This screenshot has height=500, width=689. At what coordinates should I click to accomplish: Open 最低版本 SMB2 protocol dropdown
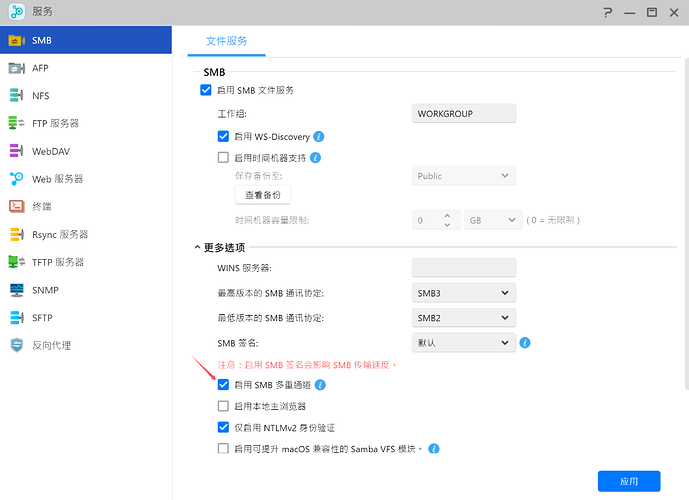pos(464,318)
